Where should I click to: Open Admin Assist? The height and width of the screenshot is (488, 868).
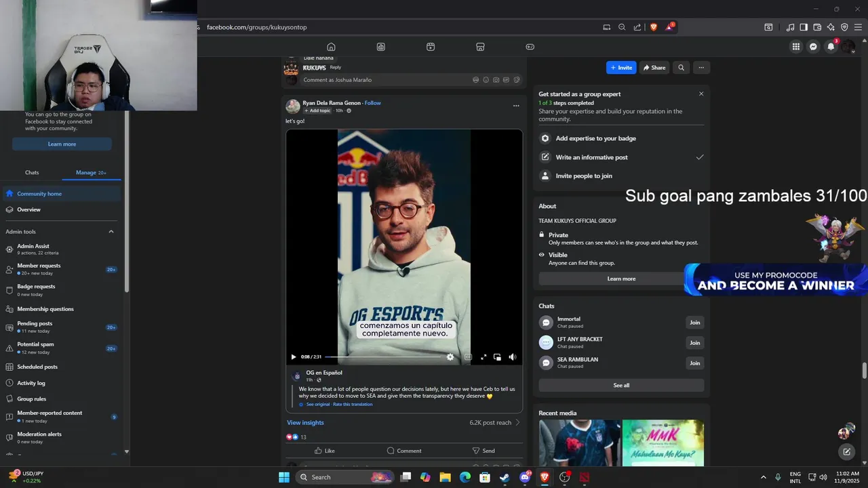click(62, 249)
